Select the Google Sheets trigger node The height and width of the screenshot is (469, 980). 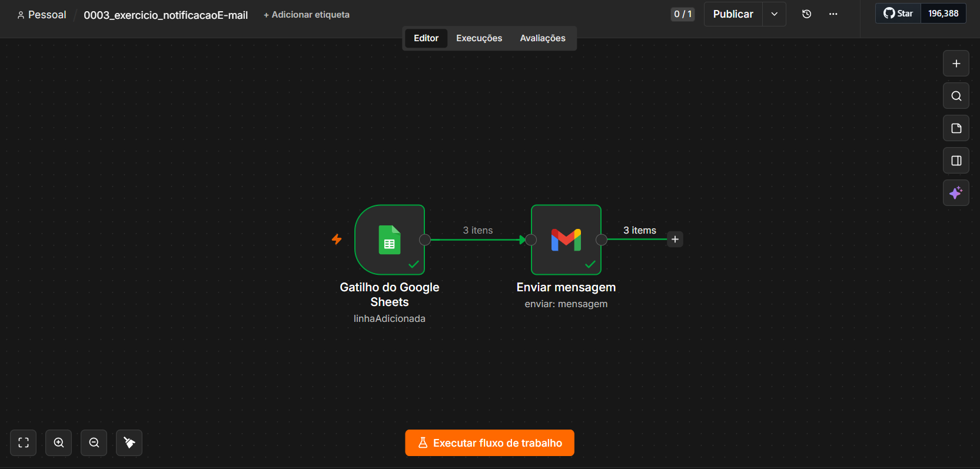390,240
